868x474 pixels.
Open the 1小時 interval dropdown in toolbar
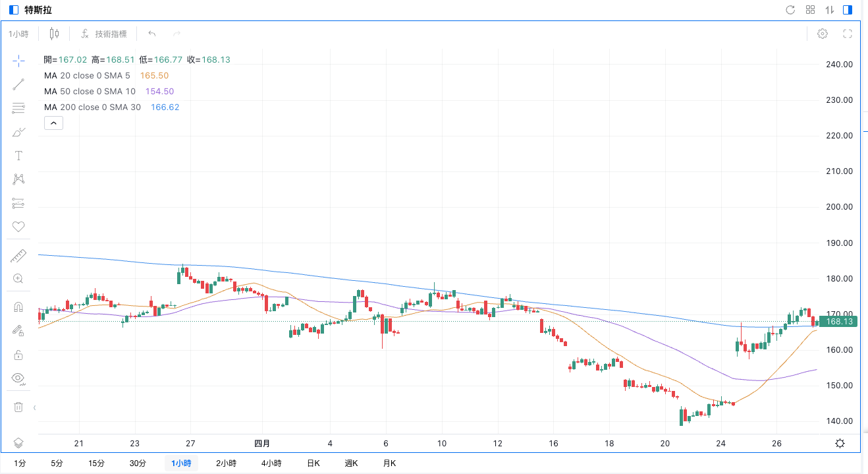pos(18,34)
